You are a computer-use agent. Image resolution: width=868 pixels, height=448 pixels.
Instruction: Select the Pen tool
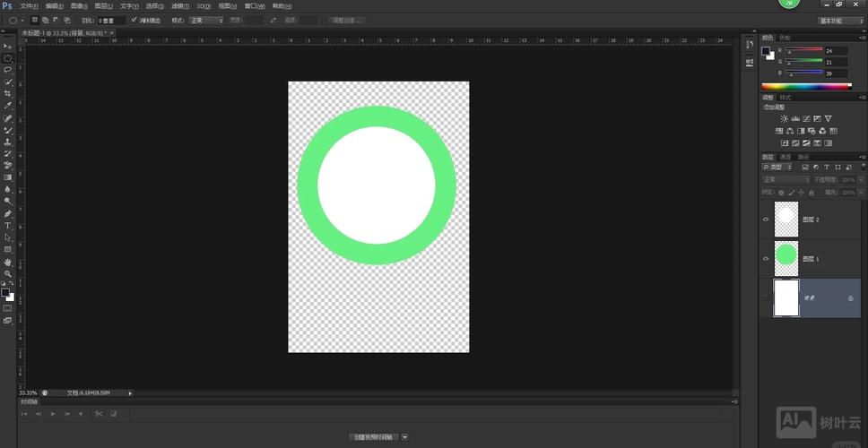8,213
